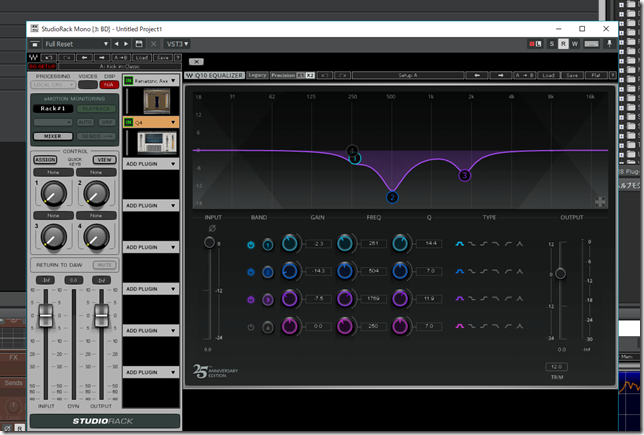The image size is (644, 435).
Task: Click the EQ output fader handle
Action: [560, 273]
